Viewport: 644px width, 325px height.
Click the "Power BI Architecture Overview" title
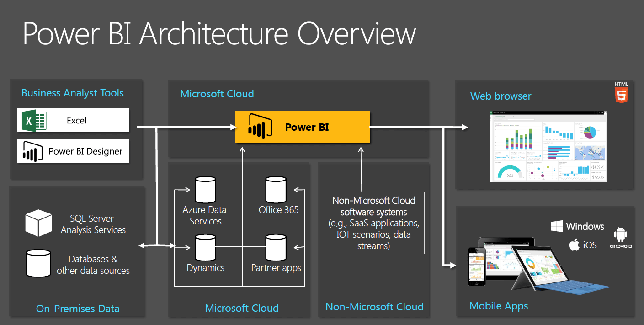[x=219, y=33]
